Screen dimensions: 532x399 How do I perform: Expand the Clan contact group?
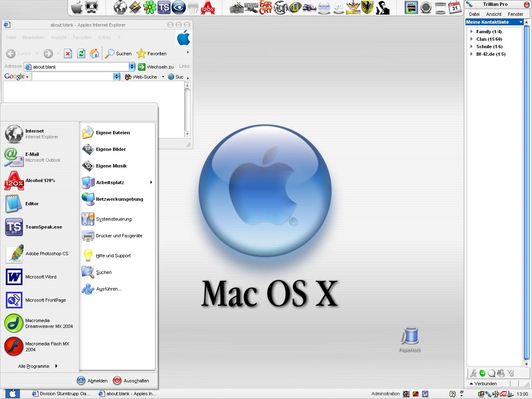point(471,39)
